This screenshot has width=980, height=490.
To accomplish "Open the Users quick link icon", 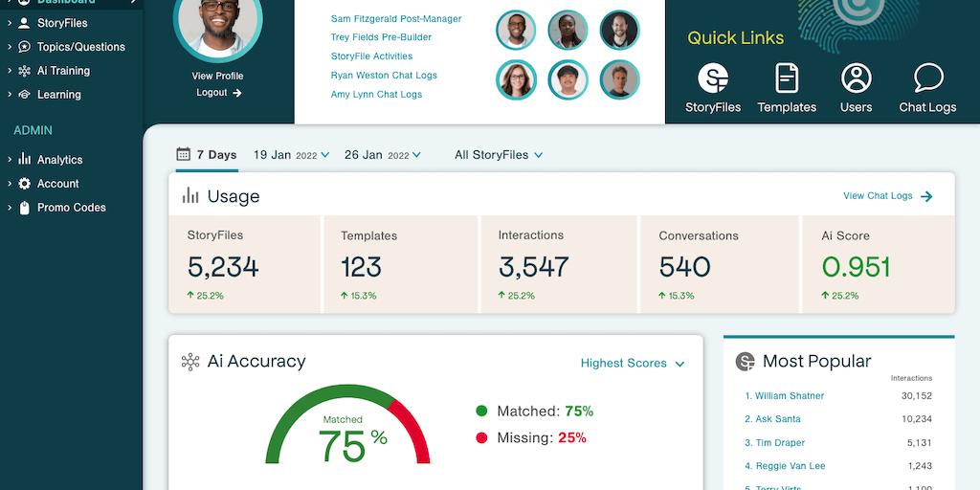I will [x=856, y=78].
